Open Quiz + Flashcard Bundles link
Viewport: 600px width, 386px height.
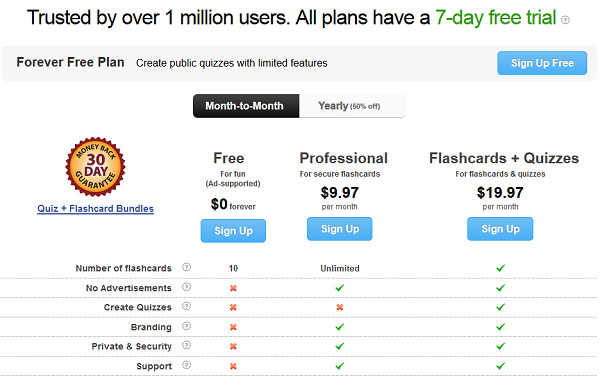tap(95, 209)
